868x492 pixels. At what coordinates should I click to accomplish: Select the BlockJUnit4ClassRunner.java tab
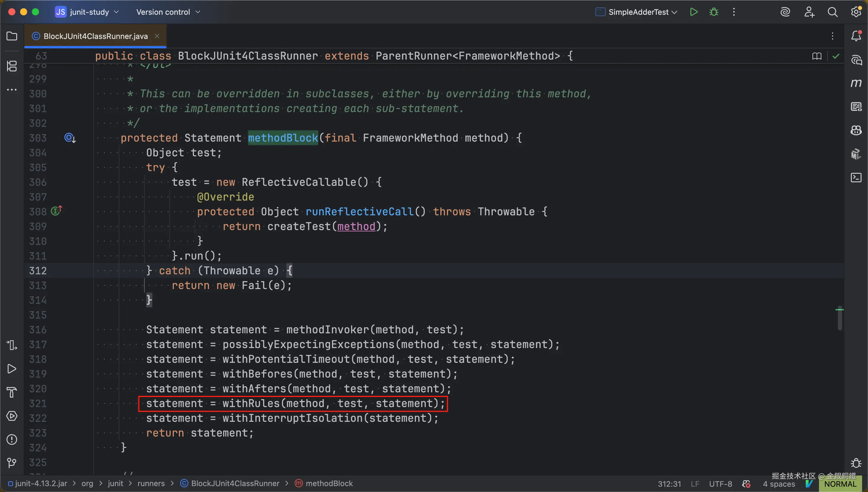tap(95, 36)
